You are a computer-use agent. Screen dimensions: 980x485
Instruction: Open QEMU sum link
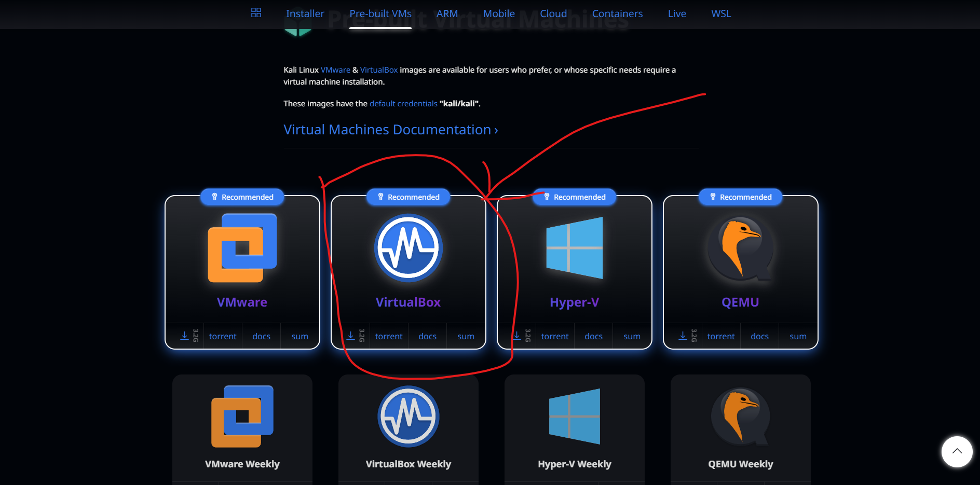[798, 336]
